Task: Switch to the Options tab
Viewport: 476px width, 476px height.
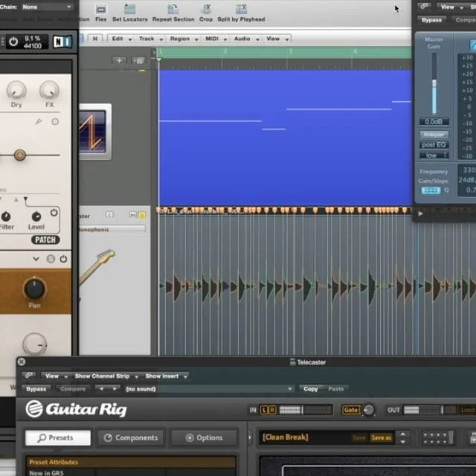Action: (205, 438)
